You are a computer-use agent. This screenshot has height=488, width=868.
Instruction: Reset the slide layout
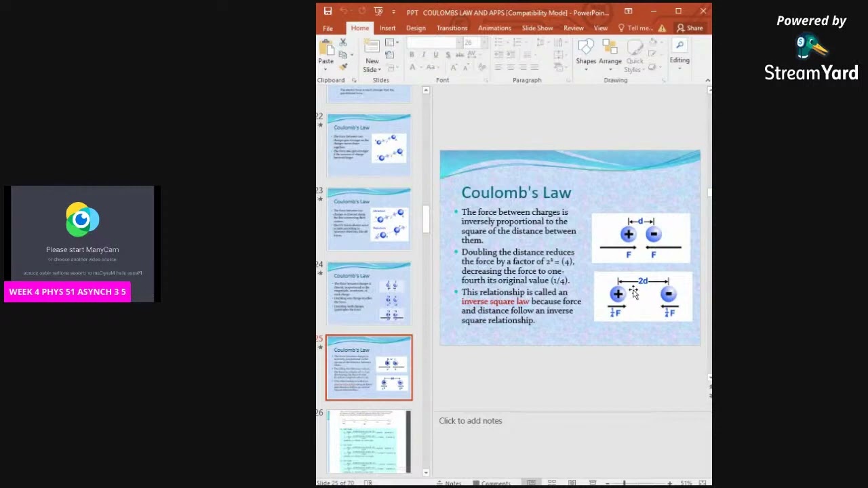click(x=389, y=54)
